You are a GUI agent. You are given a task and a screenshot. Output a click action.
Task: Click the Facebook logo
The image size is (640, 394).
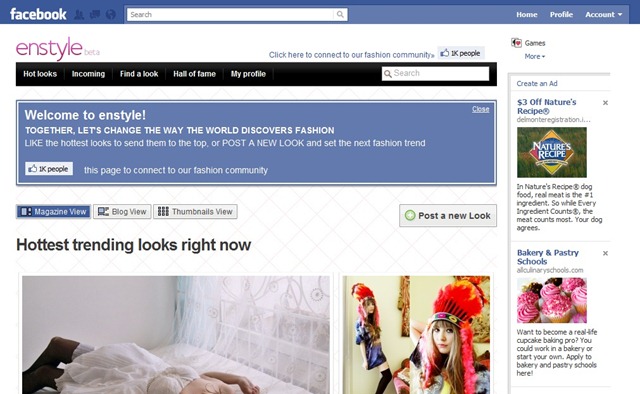38,14
